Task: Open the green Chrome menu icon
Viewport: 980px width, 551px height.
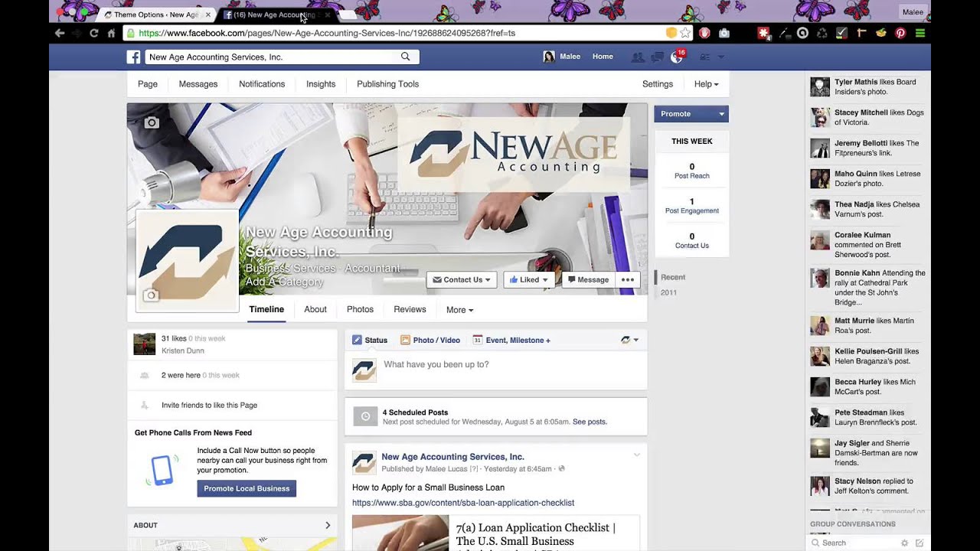Action: 920,33
